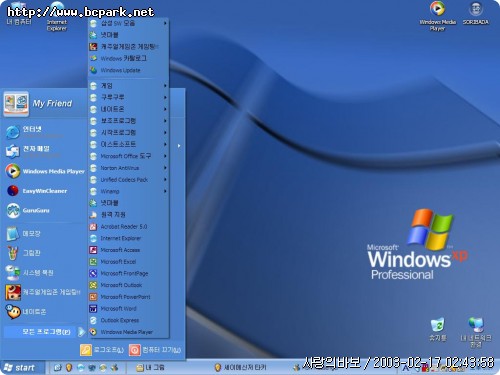500x375 pixels.
Task: Open 내 네트워크 환경 desktop icon
Action: (x=476, y=332)
